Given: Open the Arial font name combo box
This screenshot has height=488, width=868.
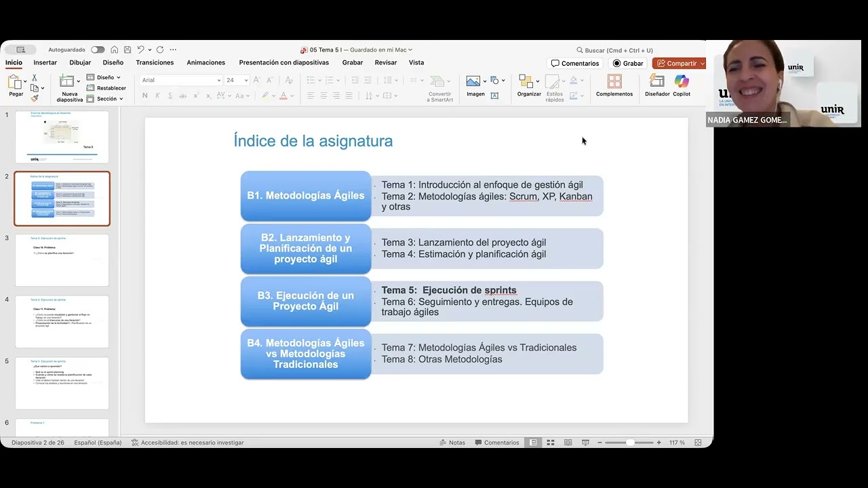Looking at the screenshot, I should coord(180,80).
